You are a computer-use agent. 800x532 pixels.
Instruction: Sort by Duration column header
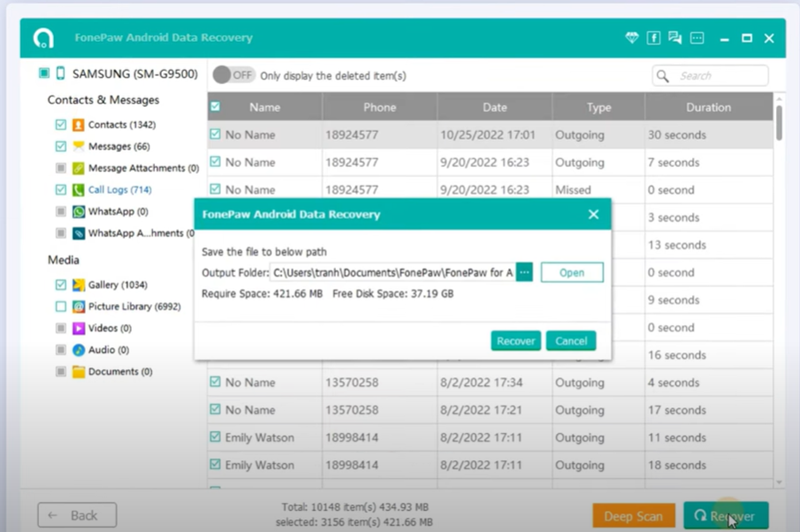709,107
